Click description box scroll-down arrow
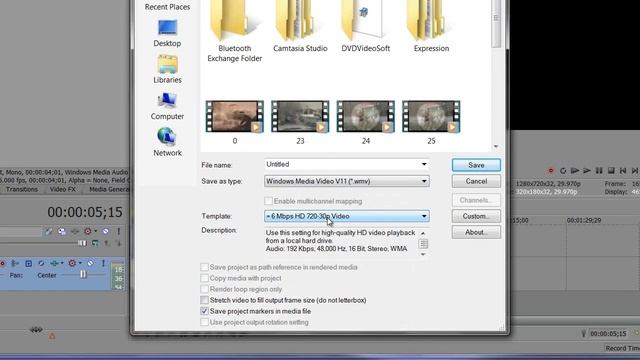 click(423, 254)
